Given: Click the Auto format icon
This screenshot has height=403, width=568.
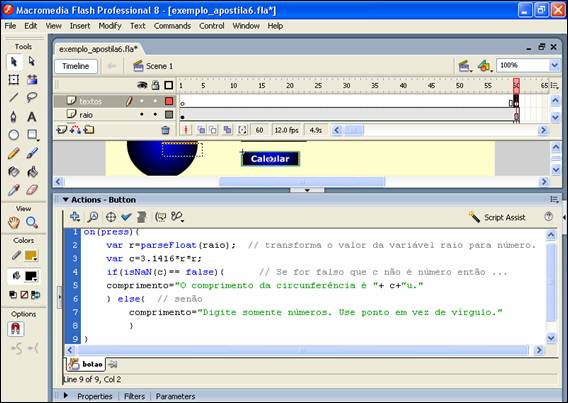Looking at the screenshot, I should click(141, 217).
